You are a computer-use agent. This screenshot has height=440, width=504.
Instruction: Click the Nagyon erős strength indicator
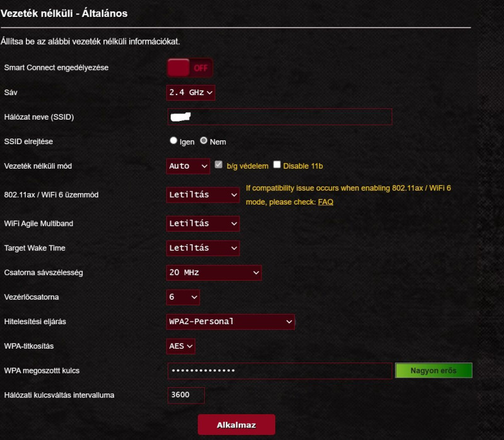tap(433, 370)
